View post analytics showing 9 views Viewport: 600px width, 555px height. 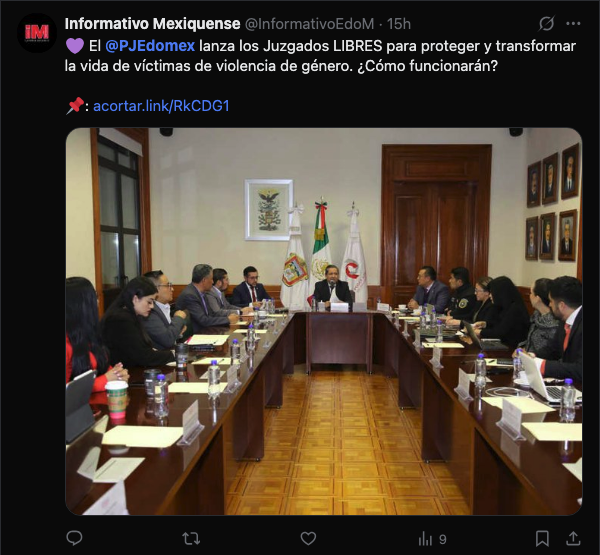432,539
